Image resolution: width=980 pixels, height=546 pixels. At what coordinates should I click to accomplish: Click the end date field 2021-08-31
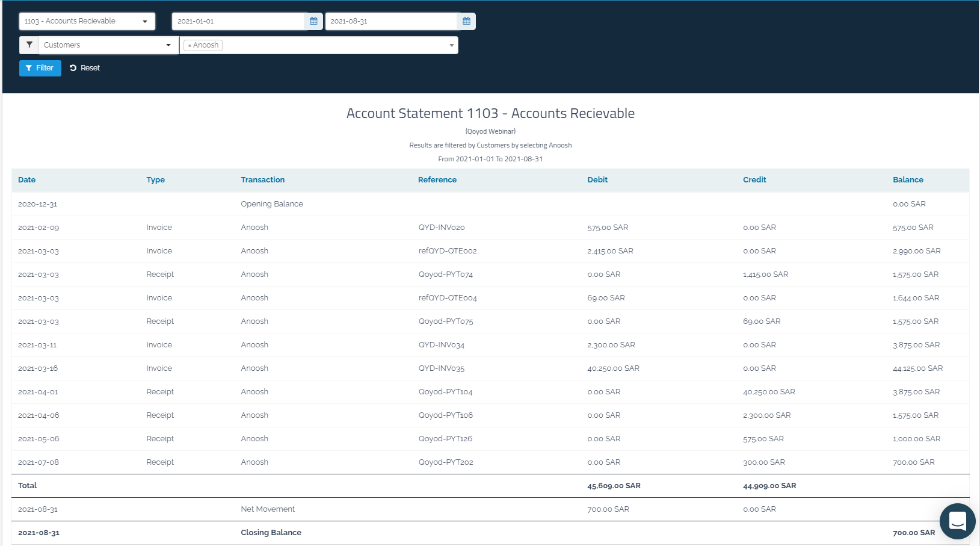pos(390,21)
